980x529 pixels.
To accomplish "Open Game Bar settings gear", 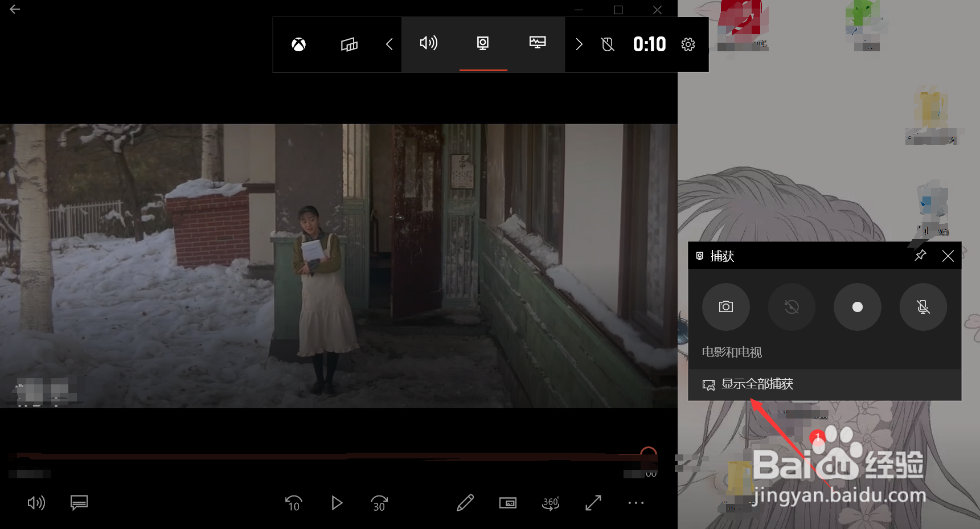I will [688, 44].
